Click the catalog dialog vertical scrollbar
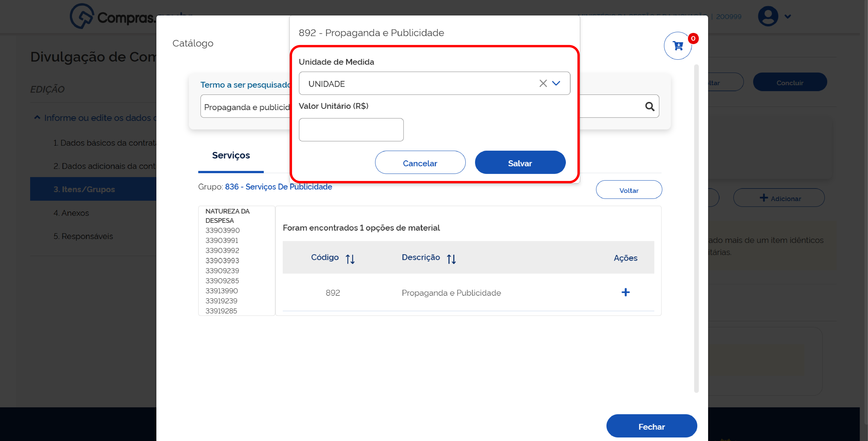Screen dimensions: 868x441 click(x=696, y=228)
